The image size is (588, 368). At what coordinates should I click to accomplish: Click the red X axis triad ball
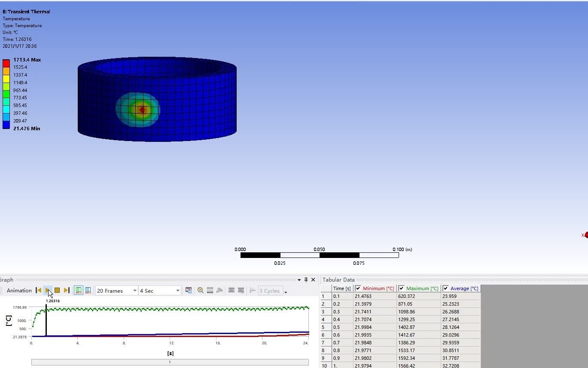[x=586, y=235]
